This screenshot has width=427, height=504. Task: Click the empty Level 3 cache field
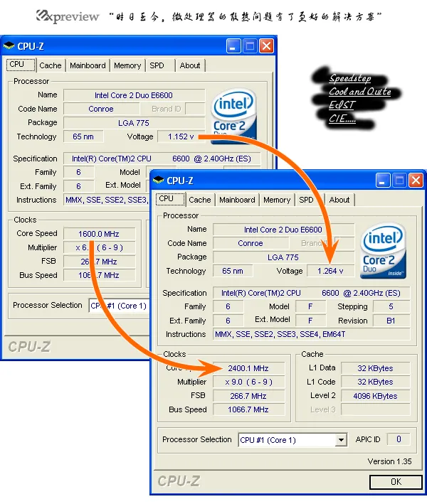(376, 410)
